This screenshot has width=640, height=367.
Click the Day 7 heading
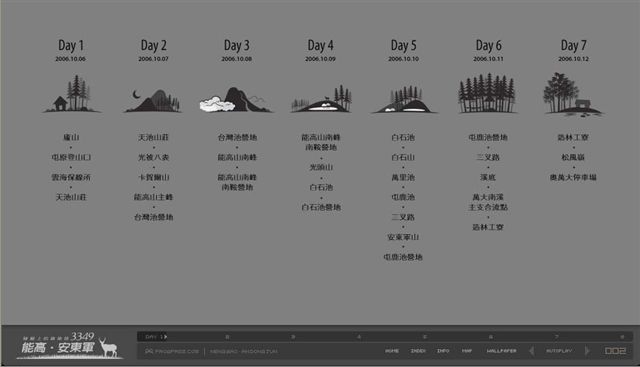(573, 45)
